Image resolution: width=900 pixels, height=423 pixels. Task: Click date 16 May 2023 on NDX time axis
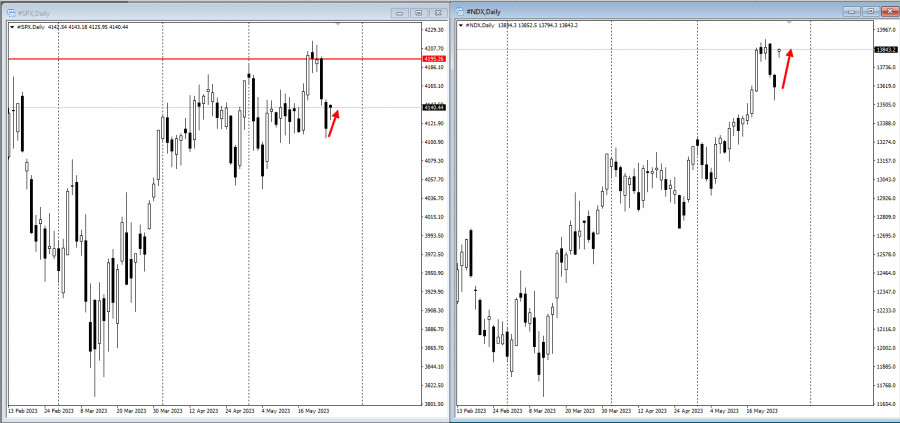763,412
